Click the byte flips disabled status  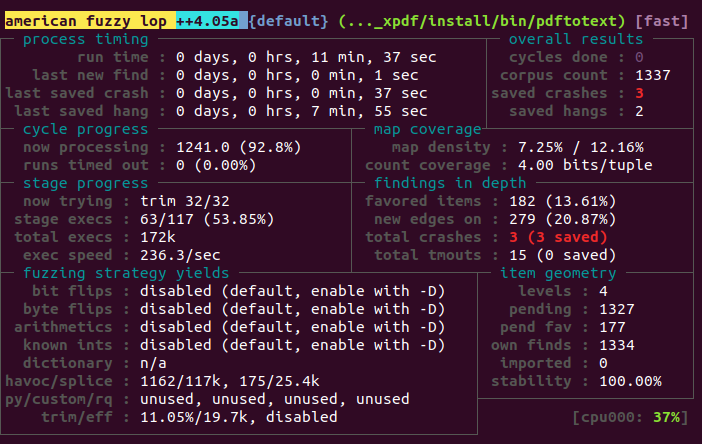(293, 309)
